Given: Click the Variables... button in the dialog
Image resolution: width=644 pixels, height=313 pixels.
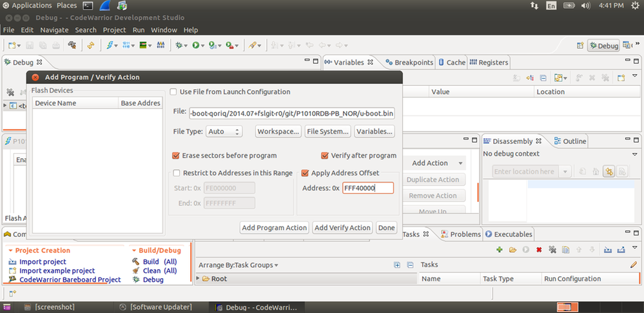Looking at the screenshot, I should (x=375, y=132).
